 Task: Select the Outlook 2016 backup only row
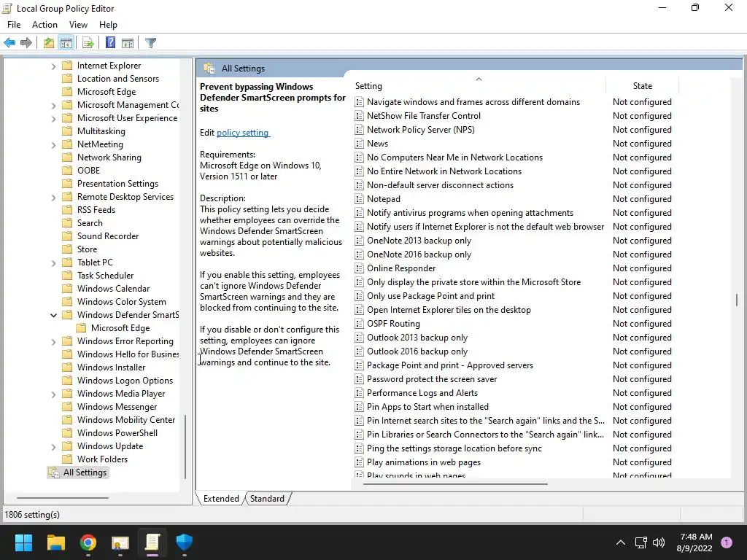pos(417,351)
